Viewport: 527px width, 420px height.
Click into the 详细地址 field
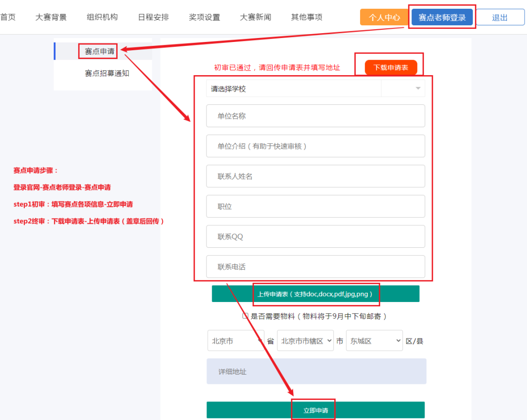[316, 371]
